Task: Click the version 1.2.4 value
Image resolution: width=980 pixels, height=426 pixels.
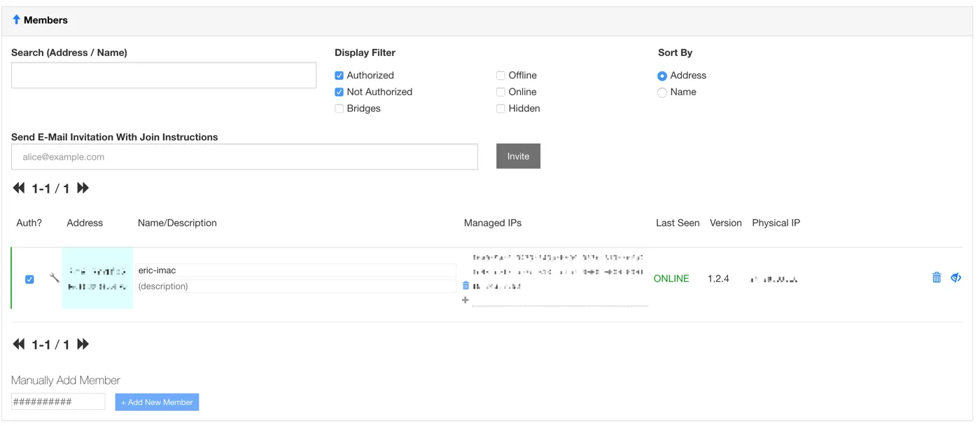Action: [x=718, y=278]
